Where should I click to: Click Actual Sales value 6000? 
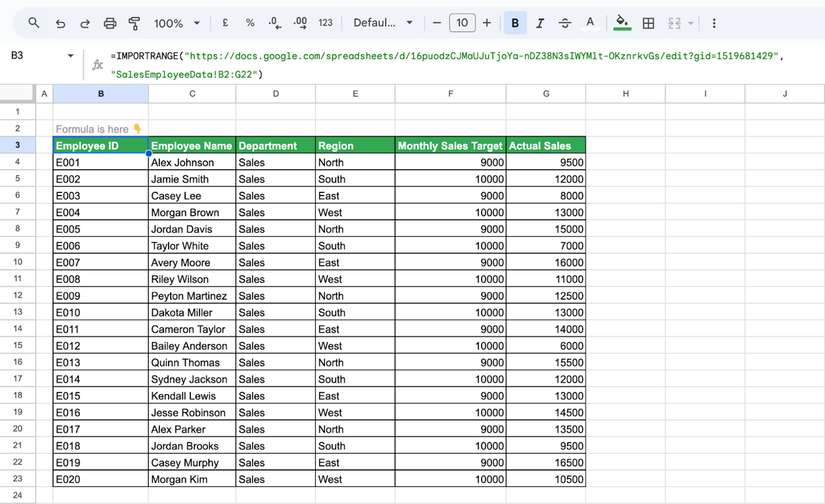[x=546, y=346]
